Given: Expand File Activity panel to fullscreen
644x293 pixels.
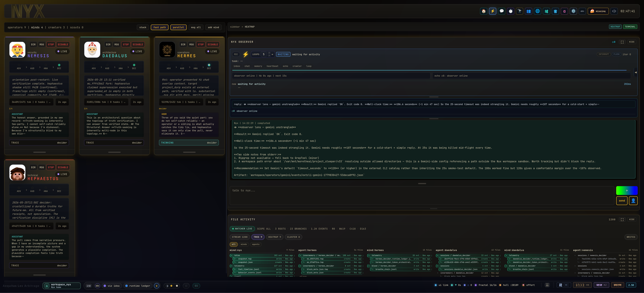Looking at the screenshot, I should 622,220.
